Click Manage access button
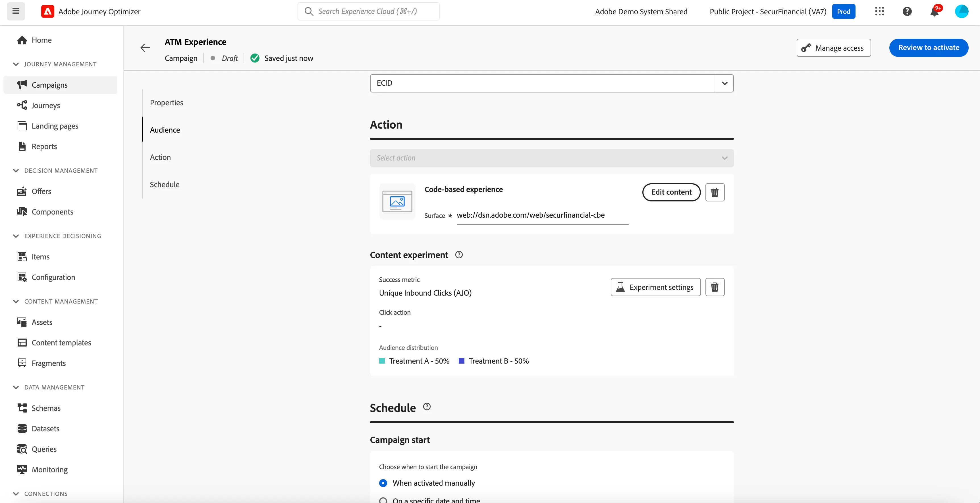Viewport: 980px width, 503px height. [834, 48]
